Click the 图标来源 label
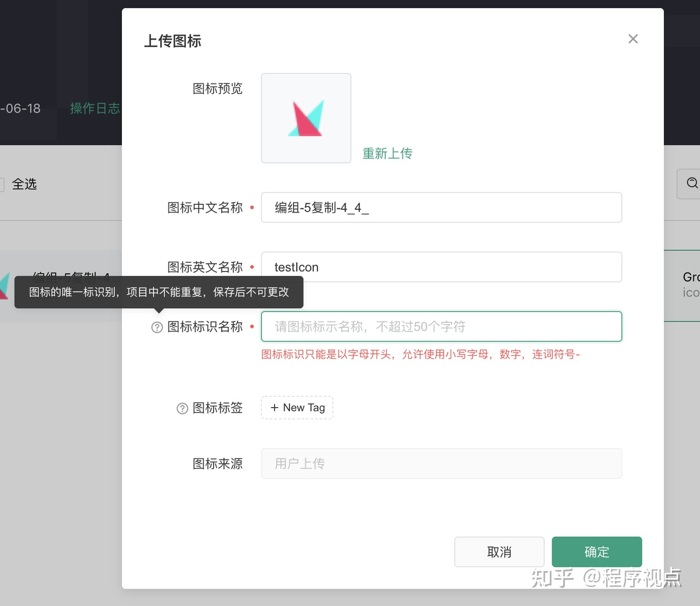 217,464
